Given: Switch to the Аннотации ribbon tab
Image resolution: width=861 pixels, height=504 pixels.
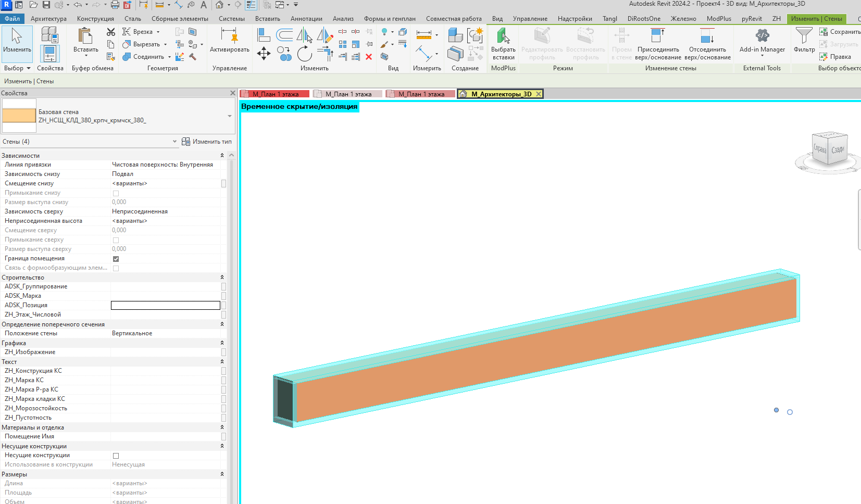Looking at the screenshot, I should [x=306, y=19].
